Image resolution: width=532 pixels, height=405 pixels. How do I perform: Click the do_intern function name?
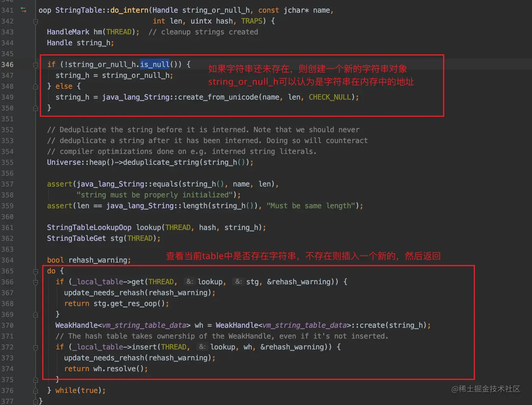pyautogui.click(x=129, y=10)
